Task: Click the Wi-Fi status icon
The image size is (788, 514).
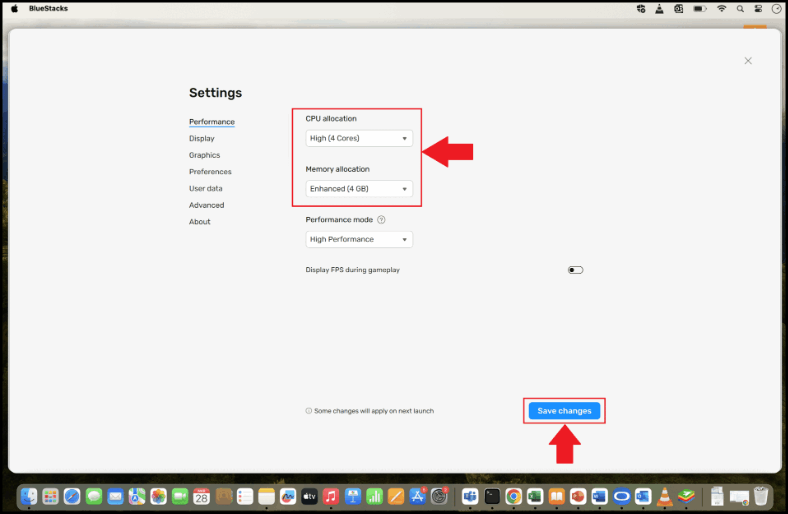Action: point(721,9)
